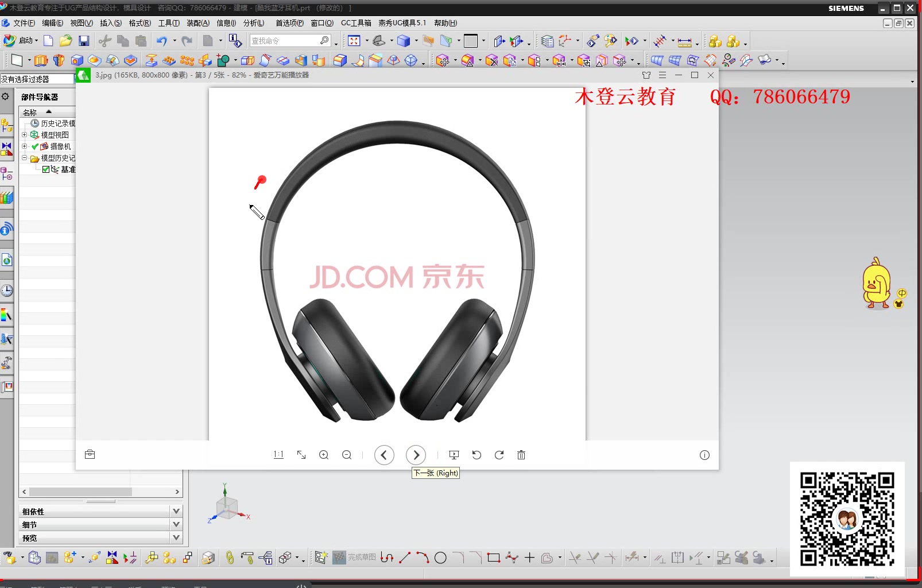The image size is (922, 588).
Task: Expand the 摄像机 tree node
Action: tap(25, 146)
